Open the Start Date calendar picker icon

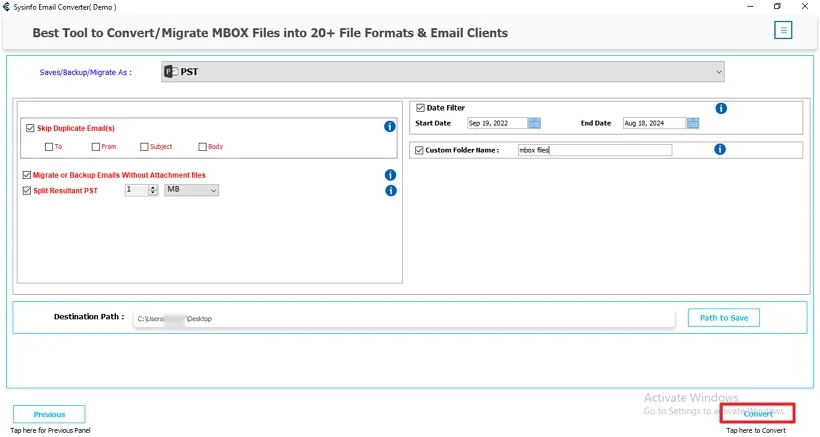coord(534,123)
